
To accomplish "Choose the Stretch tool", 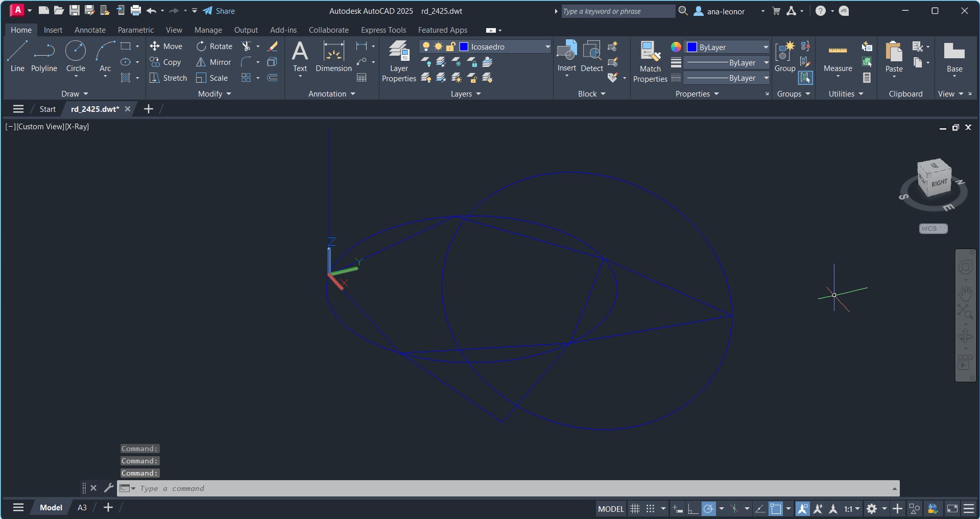I will tap(169, 78).
